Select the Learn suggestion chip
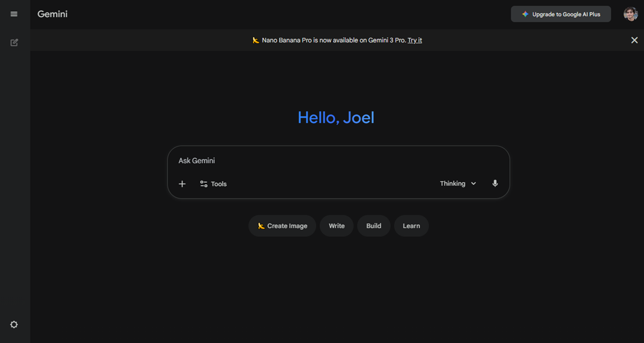 [x=411, y=226]
